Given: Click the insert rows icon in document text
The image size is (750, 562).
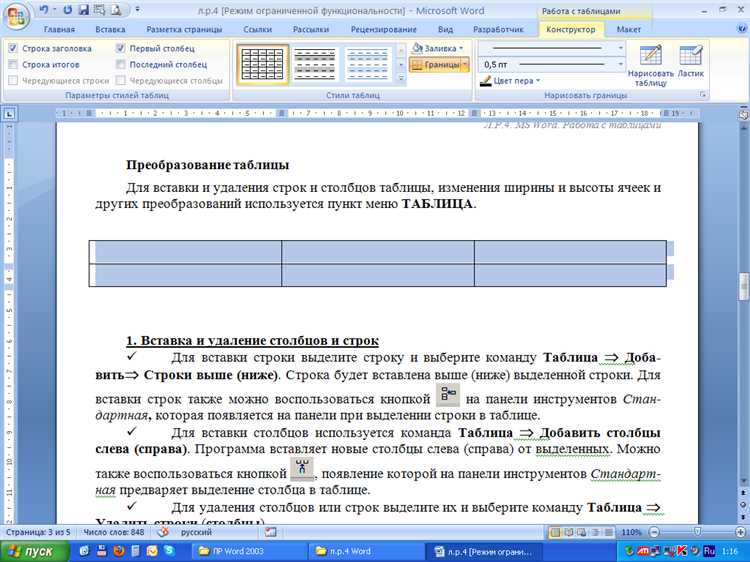Looking at the screenshot, I should tap(447, 394).
